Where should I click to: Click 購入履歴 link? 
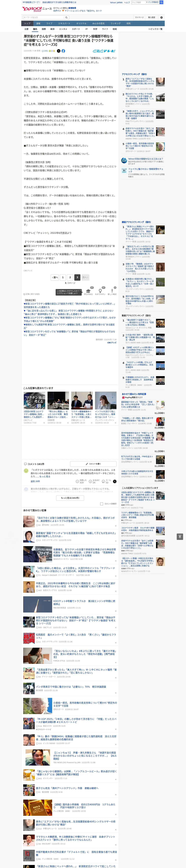(152, 18)
